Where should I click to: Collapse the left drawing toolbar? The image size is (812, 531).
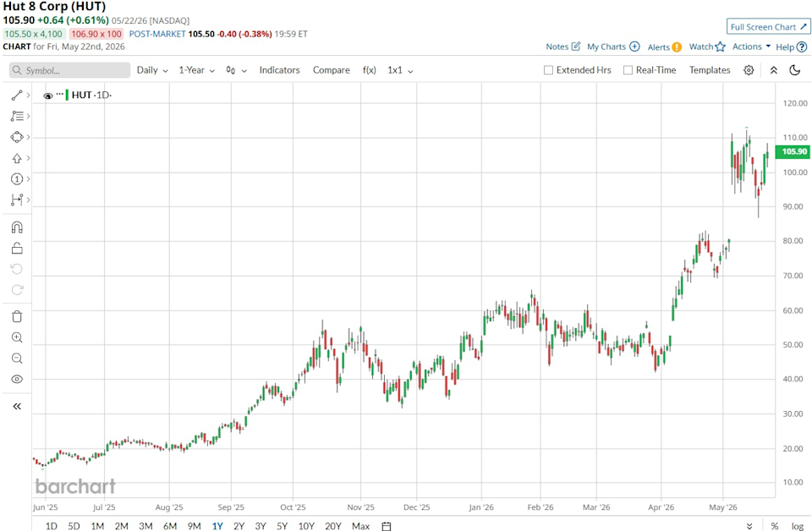click(17, 406)
